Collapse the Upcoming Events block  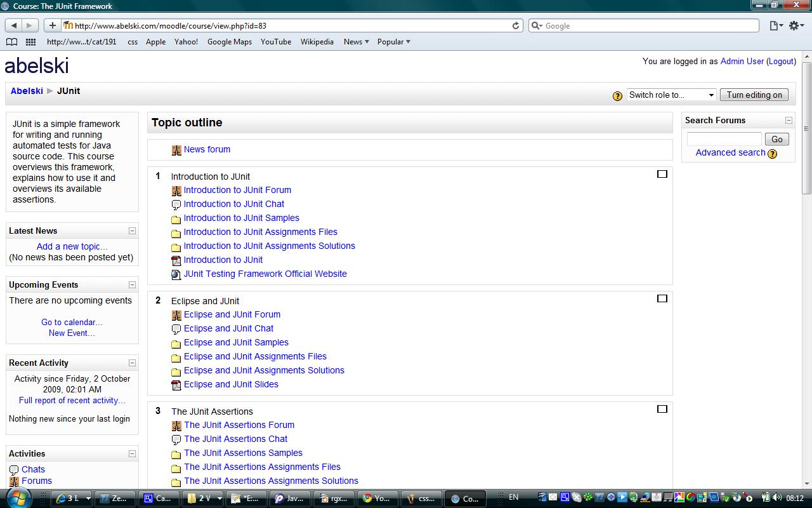[x=132, y=285]
